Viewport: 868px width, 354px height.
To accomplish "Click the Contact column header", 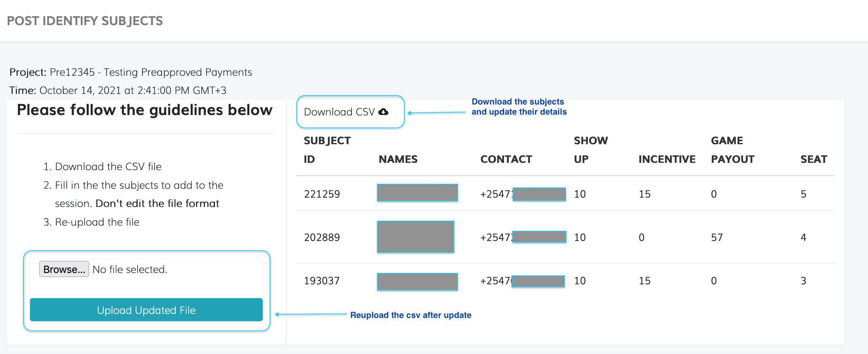I will [x=506, y=159].
